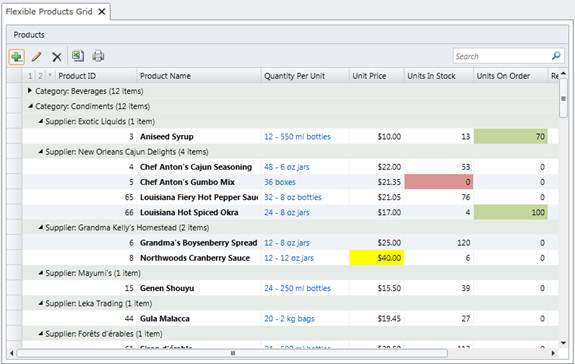The width and height of the screenshot is (575, 364).
Task: Collapse the Supplier: Exotic Liquids group
Action: [x=40, y=121]
